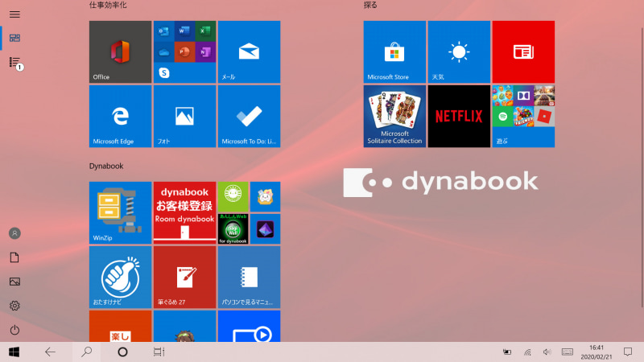Open the orange 楽 tile
Viewport: 644px width, 362px height.
coord(120,327)
